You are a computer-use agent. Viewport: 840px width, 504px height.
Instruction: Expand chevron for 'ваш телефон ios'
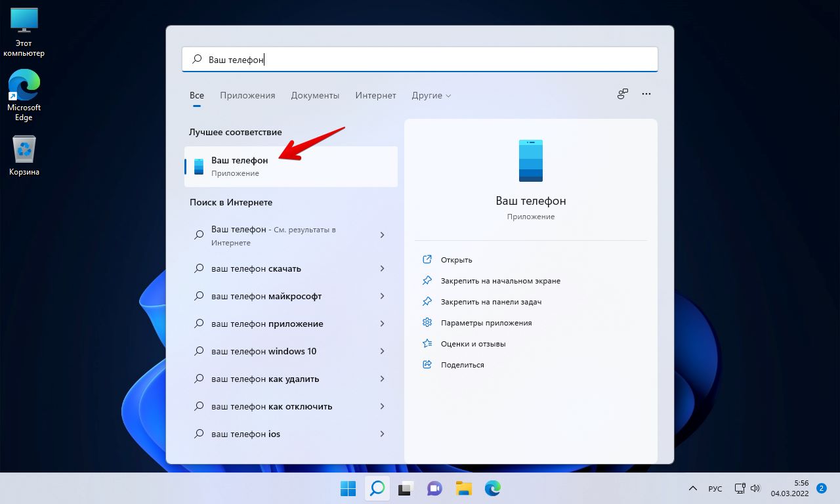383,434
